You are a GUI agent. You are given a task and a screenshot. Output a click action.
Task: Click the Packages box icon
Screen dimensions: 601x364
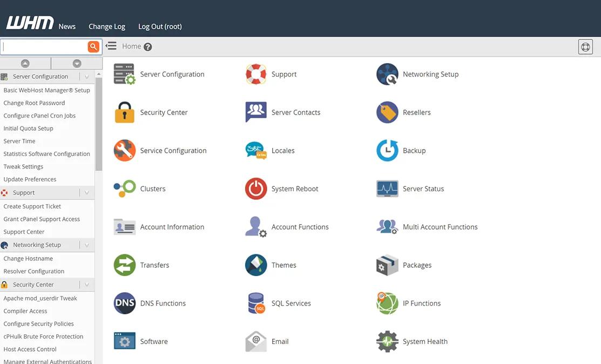coord(387,265)
